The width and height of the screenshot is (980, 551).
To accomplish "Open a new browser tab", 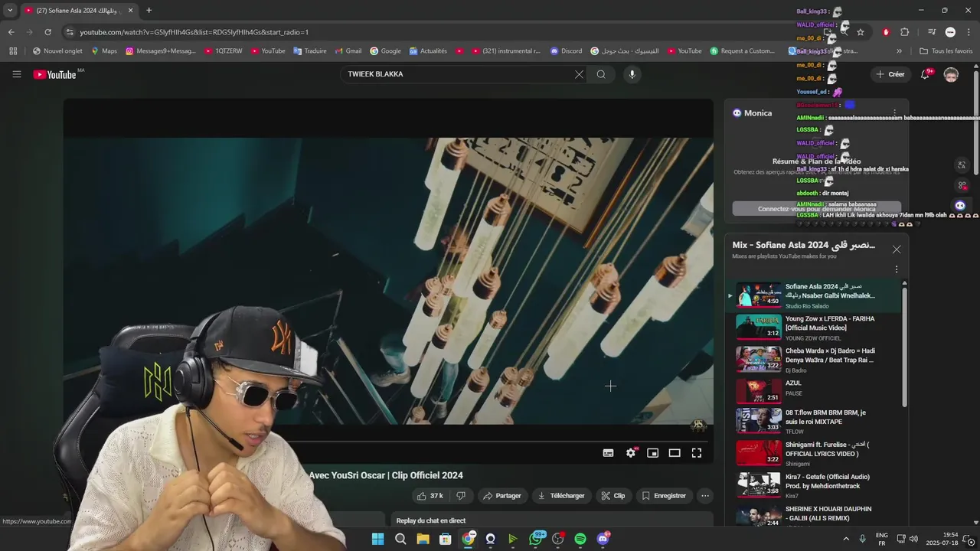I will (x=149, y=10).
